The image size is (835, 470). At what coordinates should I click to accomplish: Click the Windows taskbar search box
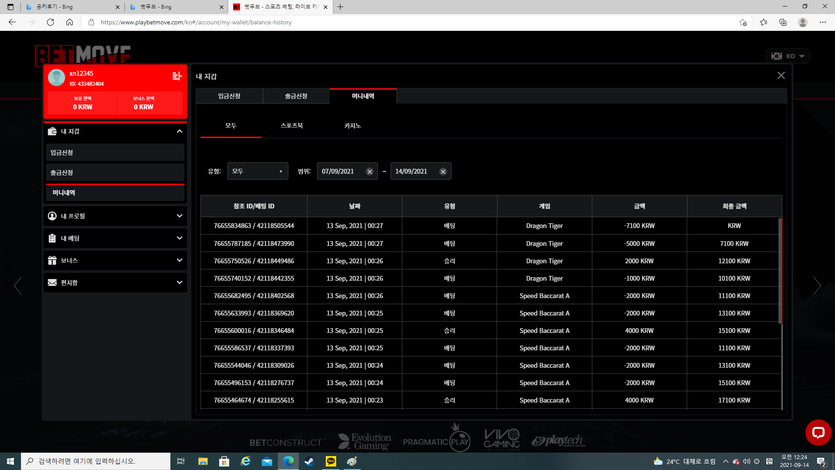click(x=96, y=461)
